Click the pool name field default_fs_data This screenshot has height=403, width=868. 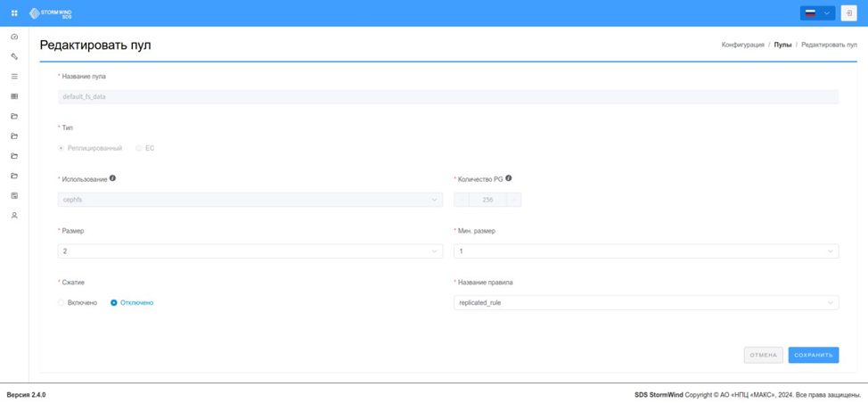click(448, 97)
